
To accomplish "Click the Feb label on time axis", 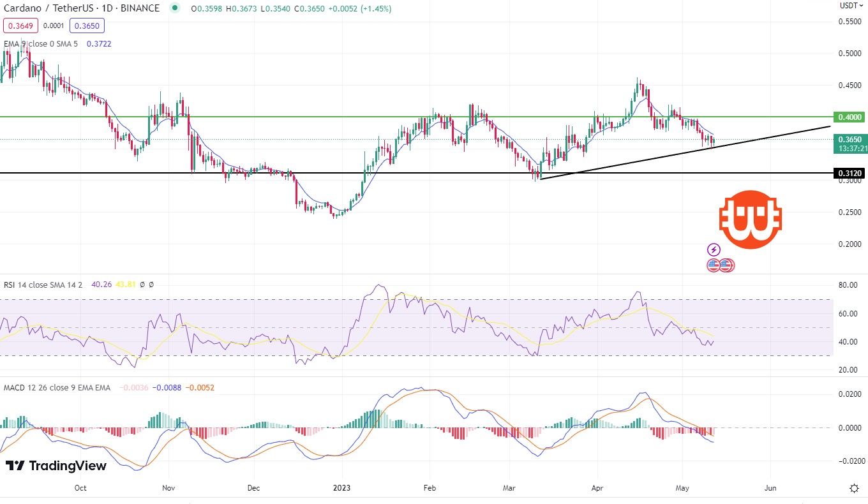I will pos(430,488).
